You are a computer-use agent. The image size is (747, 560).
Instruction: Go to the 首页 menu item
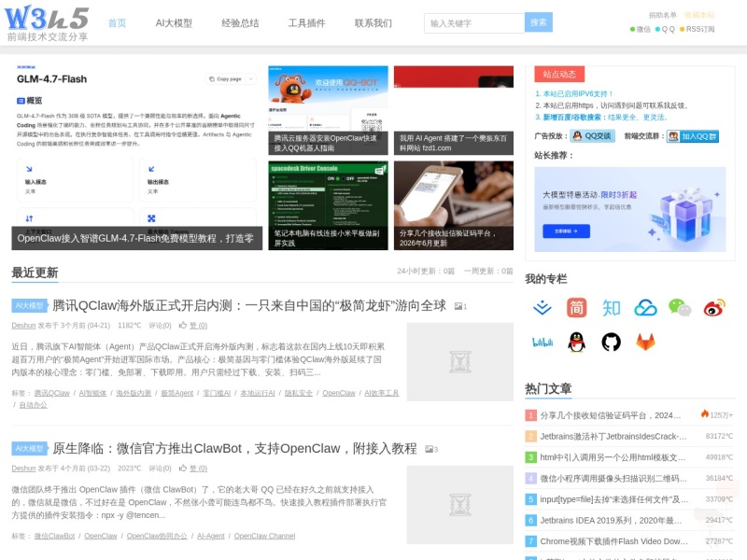[118, 22]
